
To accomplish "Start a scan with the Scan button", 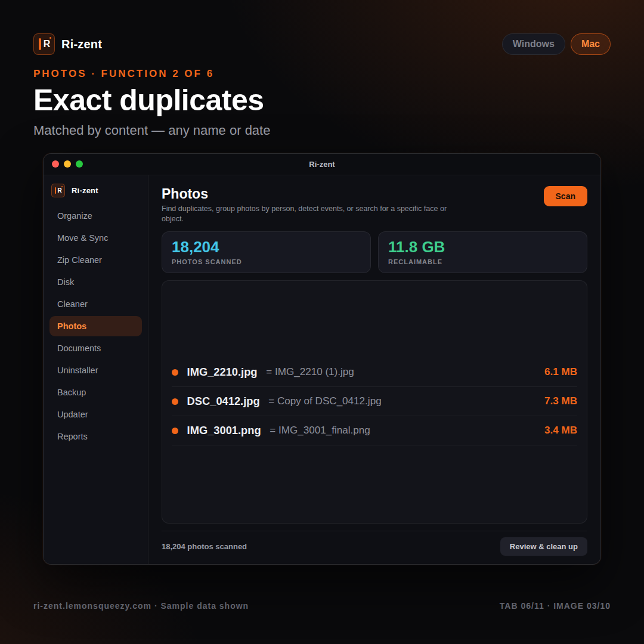I will 565,196.
